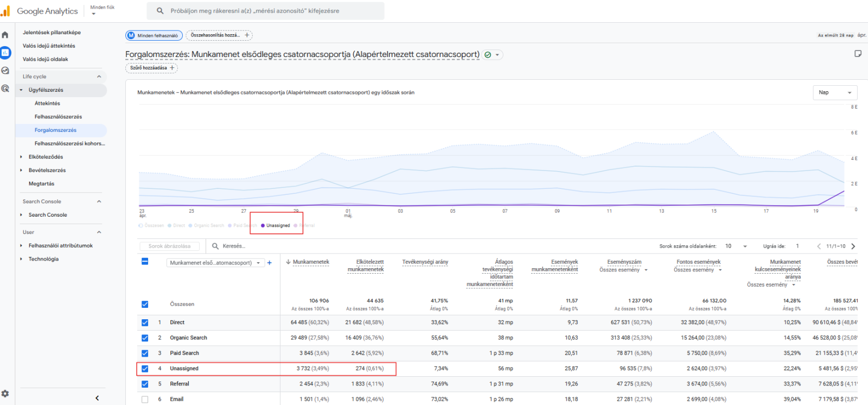Screen dimensions: 868x405
Task: Open the Munkamenet első...atornacsoport dimension dropdown
Action: coord(215,263)
